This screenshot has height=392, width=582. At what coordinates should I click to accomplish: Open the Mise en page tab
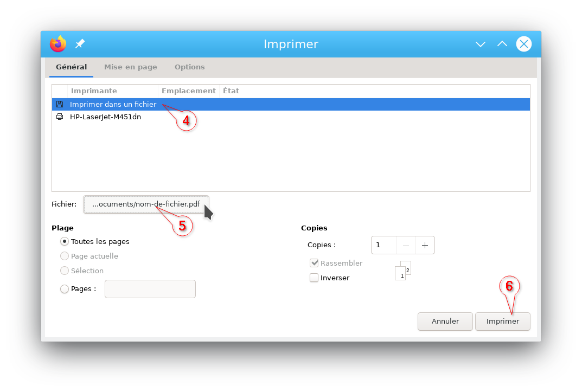pyautogui.click(x=131, y=67)
